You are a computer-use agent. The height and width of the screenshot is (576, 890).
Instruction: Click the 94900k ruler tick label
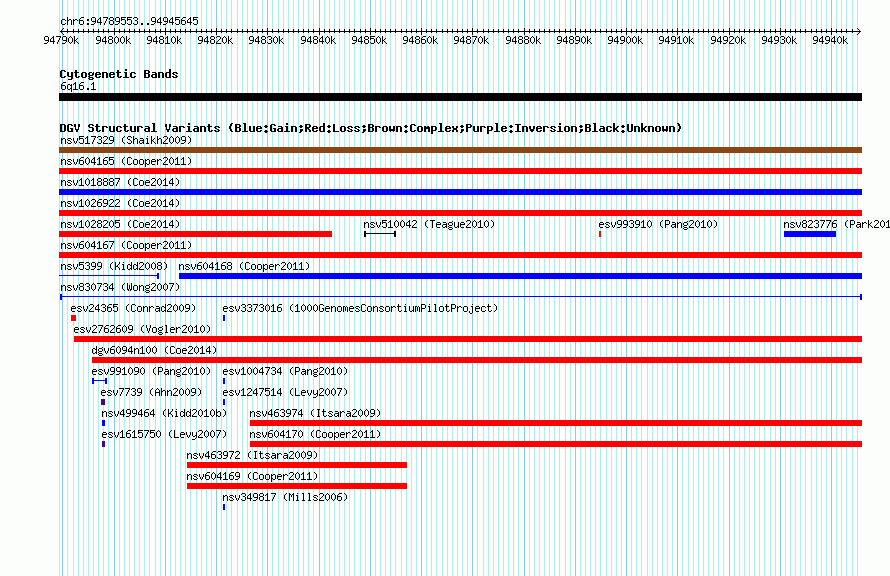coord(625,40)
